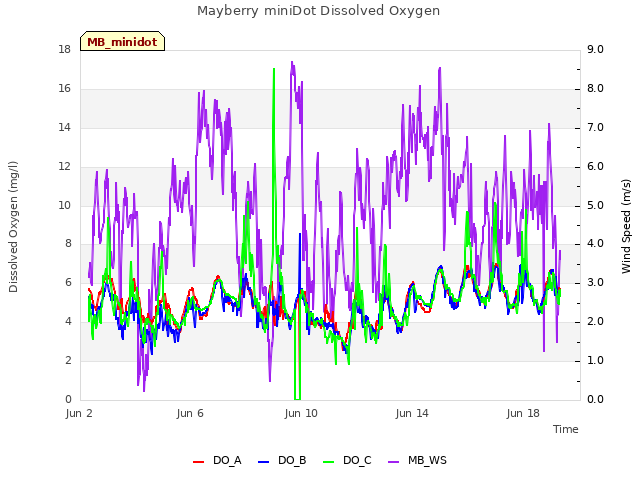Toggle the DO_A legend entry

[x=217, y=460]
